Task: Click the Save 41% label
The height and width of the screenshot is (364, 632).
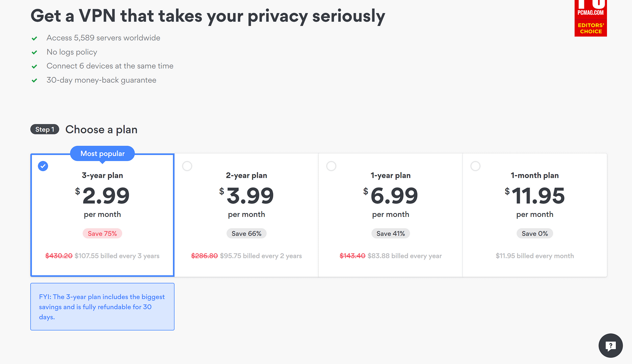Action: [x=391, y=233]
